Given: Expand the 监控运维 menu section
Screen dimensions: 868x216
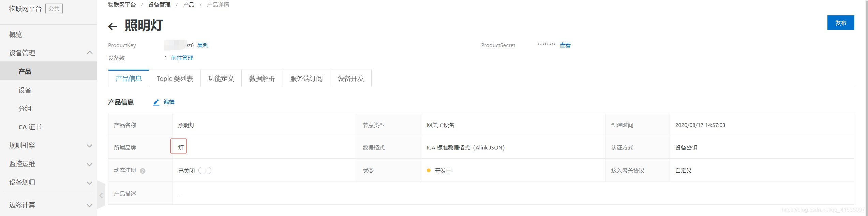Looking at the screenshot, I should [90, 164].
